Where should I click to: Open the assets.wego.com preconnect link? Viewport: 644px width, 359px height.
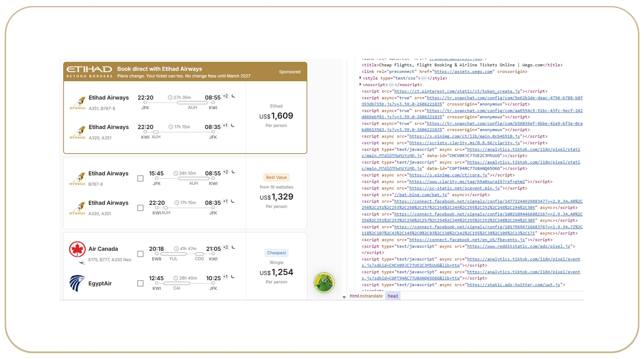coord(463,72)
